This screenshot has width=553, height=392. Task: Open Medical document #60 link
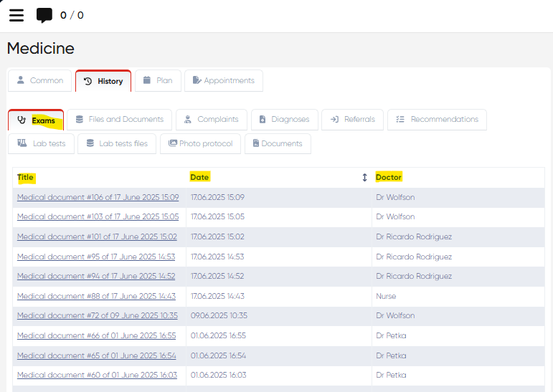(x=97, y=375)
